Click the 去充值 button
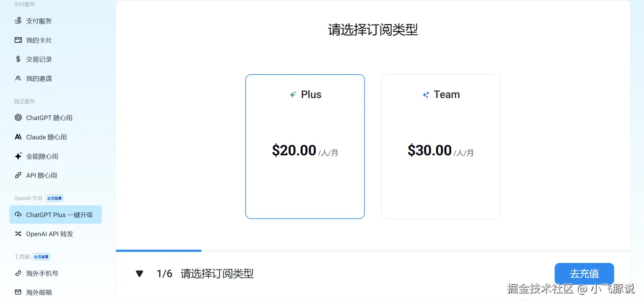Image resolution: width=644 pixels, height=304 pixels. [x=584, y=274]
